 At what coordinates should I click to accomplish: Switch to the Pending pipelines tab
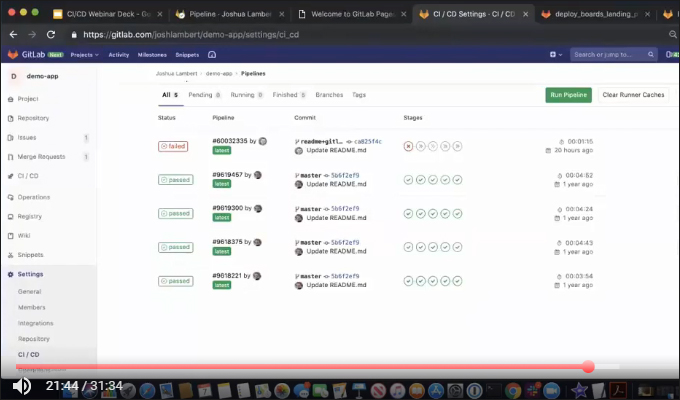coord(201,95)
